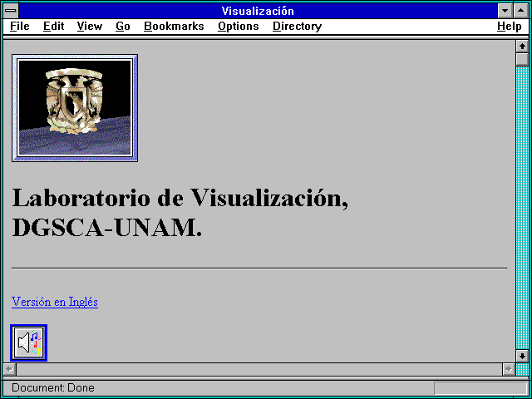
Task: Click the Document: Done status text
Action: coord(53,388)
